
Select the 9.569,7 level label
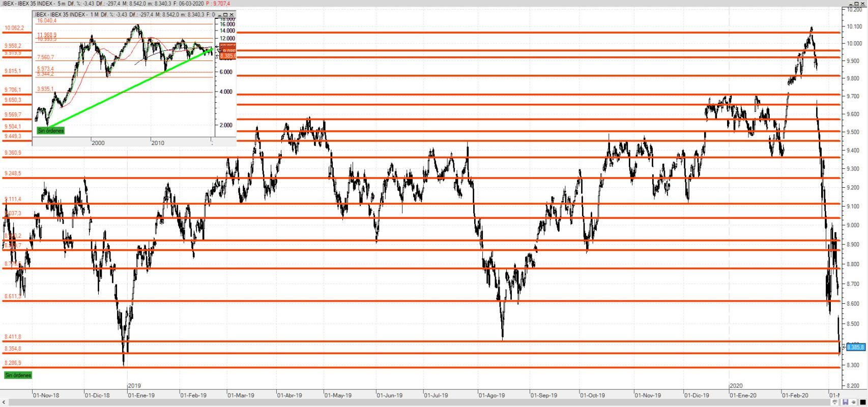click(x=13, y=114)
